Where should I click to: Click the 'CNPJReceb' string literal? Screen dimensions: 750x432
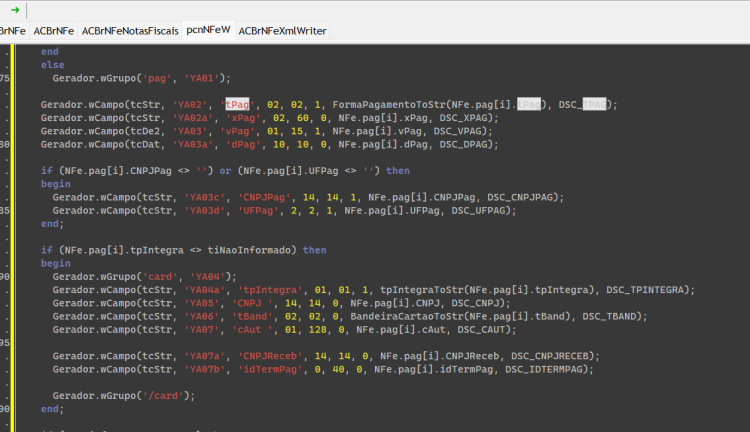pos(270,356)
